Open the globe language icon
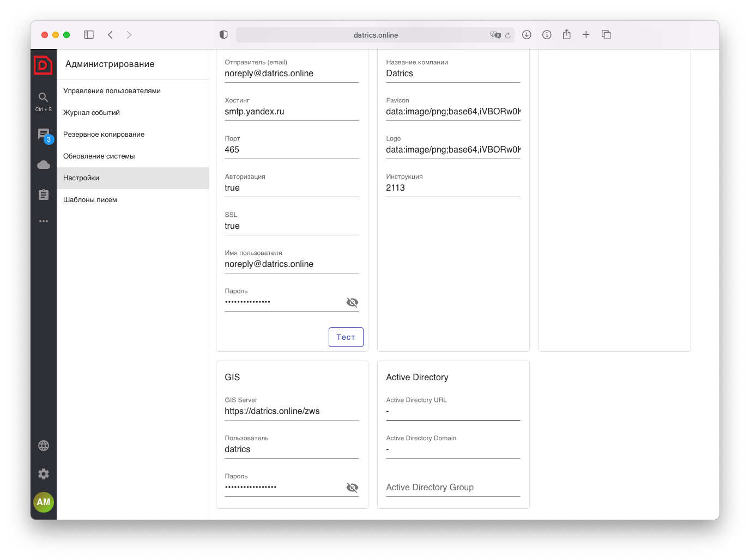This screenshot has width=750, height=560. click(x=44, y=446)
